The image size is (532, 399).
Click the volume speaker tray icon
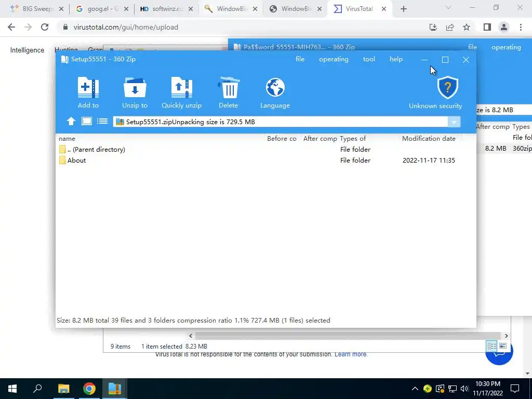click(464, 389)
